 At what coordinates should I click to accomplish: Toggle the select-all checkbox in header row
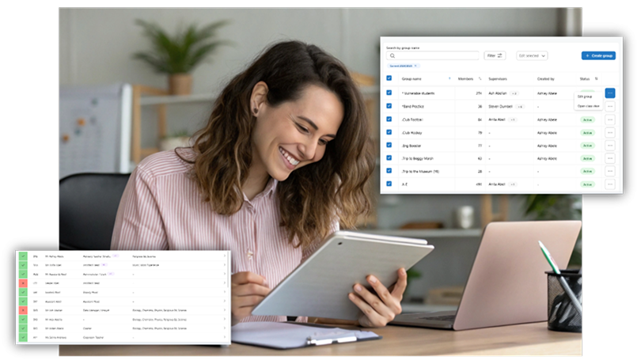tap(389, 79)
